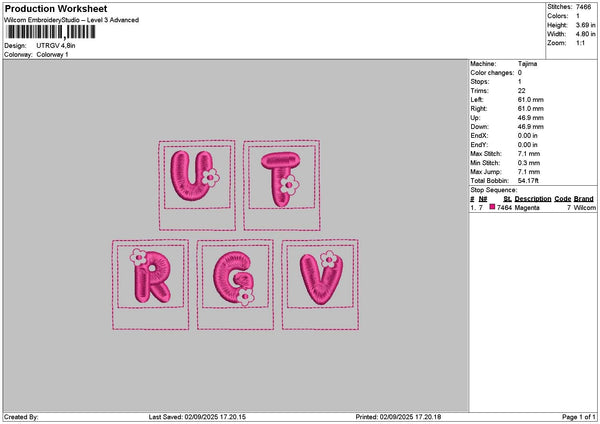Screen dimensions: 600x424
Task: Click the Description column header
Action: click(x=533, y=199)
